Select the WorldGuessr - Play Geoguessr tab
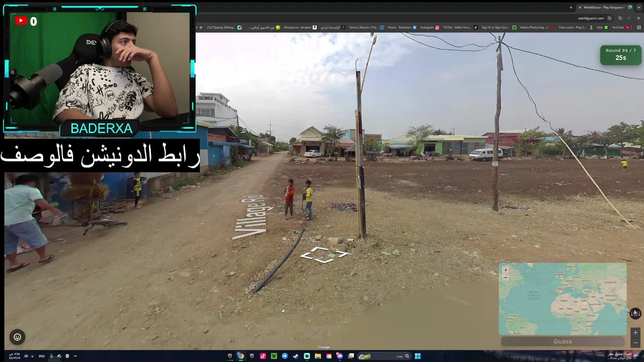Viewport: 644px width, 362px height. pos(605,8)
